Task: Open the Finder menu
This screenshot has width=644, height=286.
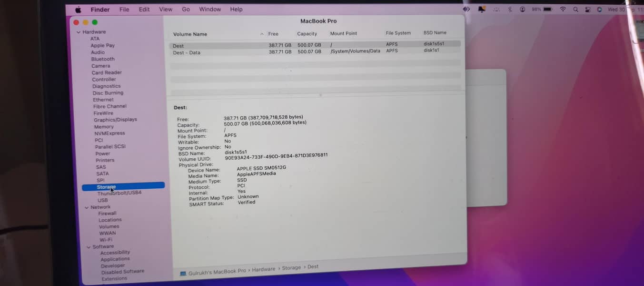Action: click(x=100, y=10)
